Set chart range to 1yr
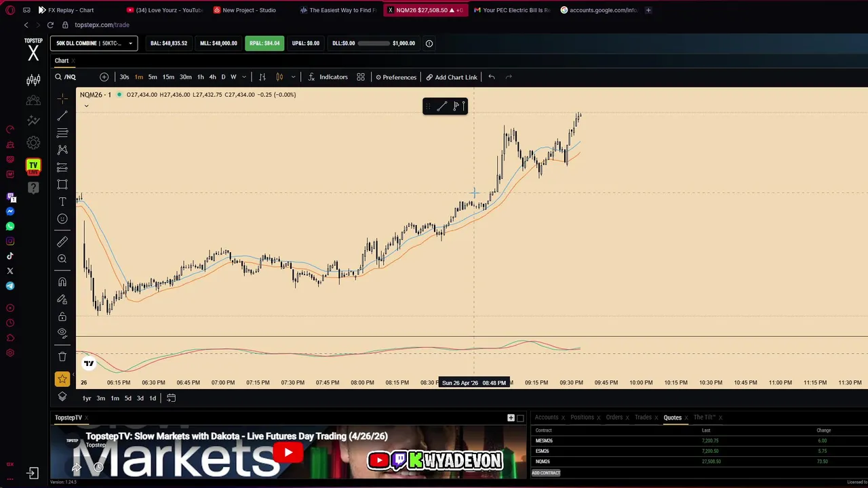Viewport: 868px width, 488px height. click(x=87, y=399)
